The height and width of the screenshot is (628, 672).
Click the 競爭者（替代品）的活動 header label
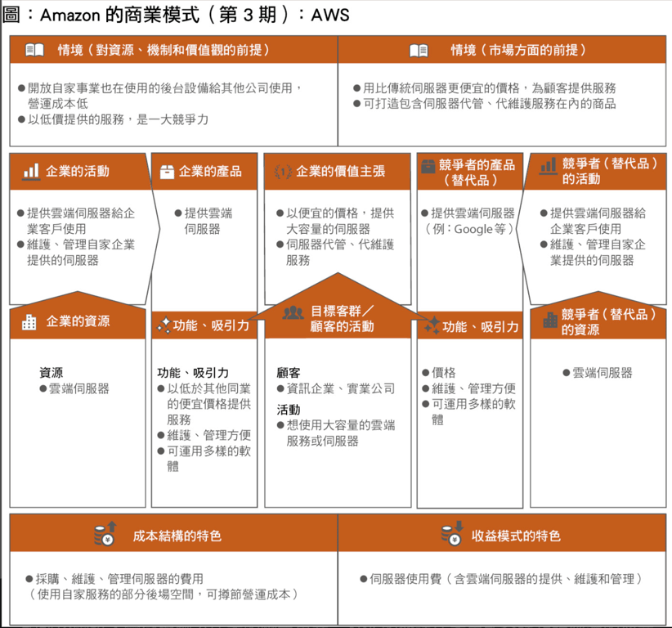609,171
